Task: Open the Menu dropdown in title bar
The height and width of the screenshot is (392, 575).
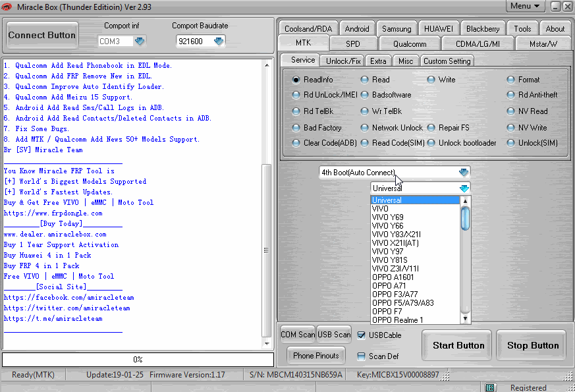Action: [x=525, y=6]
